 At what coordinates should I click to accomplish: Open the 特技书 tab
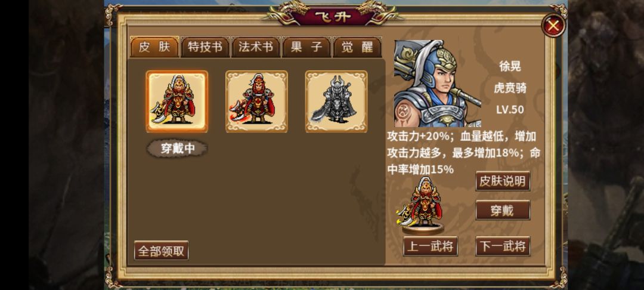coord(205,47)
